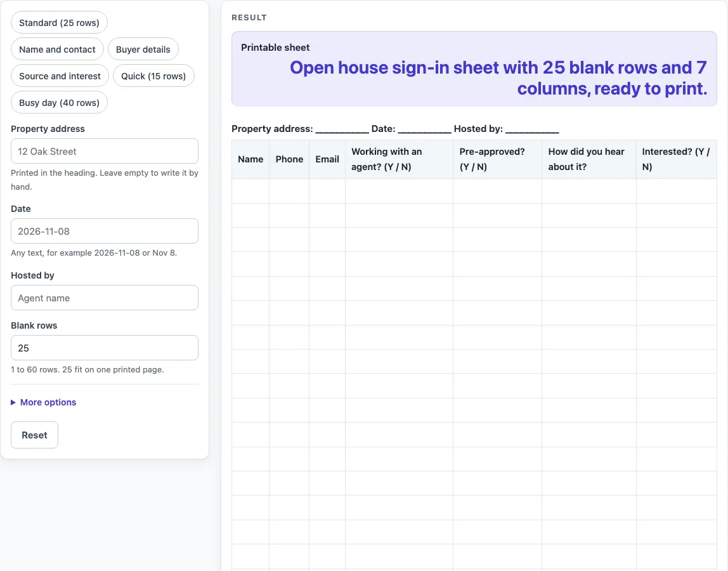Click the Property address input field
This screenshot has width=728, height=571.
click(x=105, y=151)
